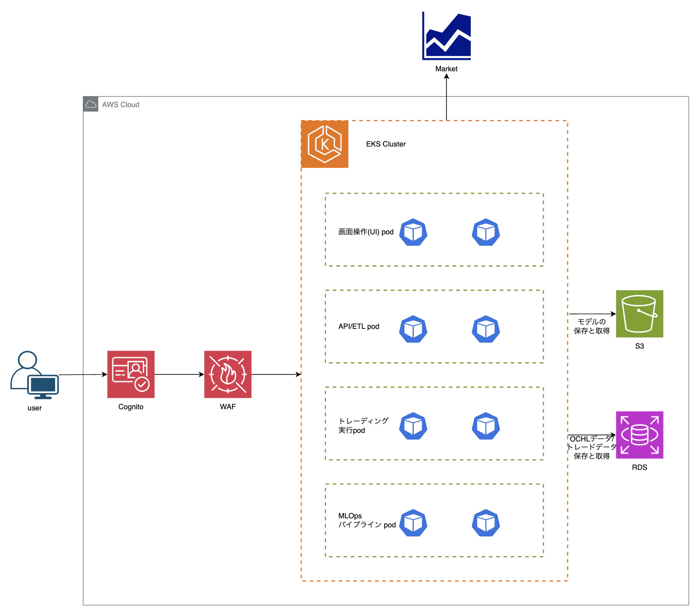The height and width of the screenshot is (616, 700).
Task: Select first pod icon beside トレーディング実行pod
Action: tap(413, 426)
